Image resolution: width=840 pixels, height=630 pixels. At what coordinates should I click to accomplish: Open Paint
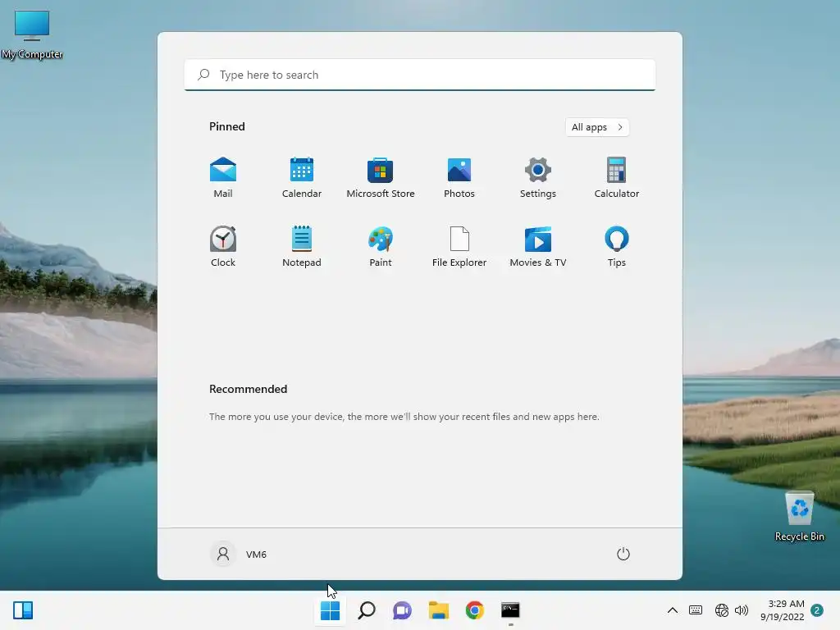(x=381, y=247)
